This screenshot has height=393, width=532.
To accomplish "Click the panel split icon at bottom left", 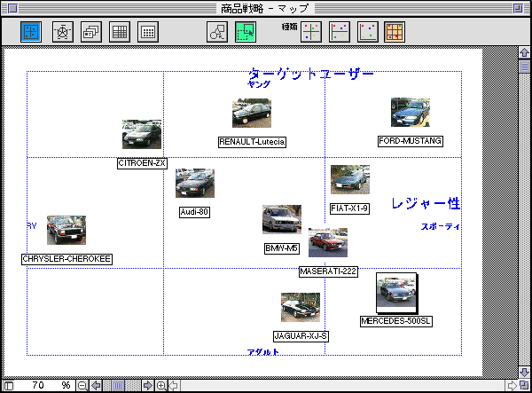I will [9, 386].
